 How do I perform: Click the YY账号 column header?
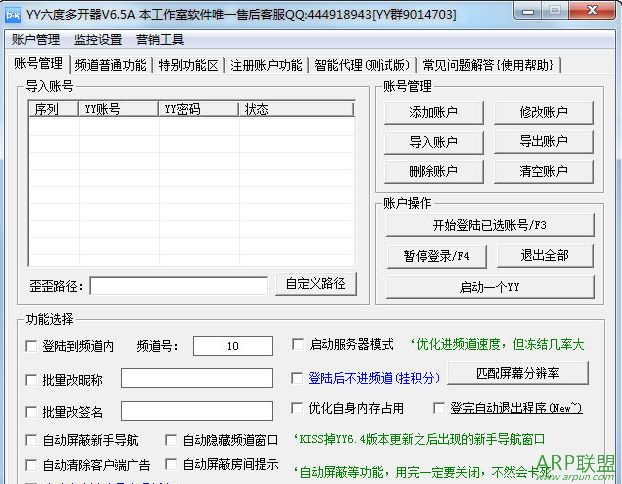point(118,109)
